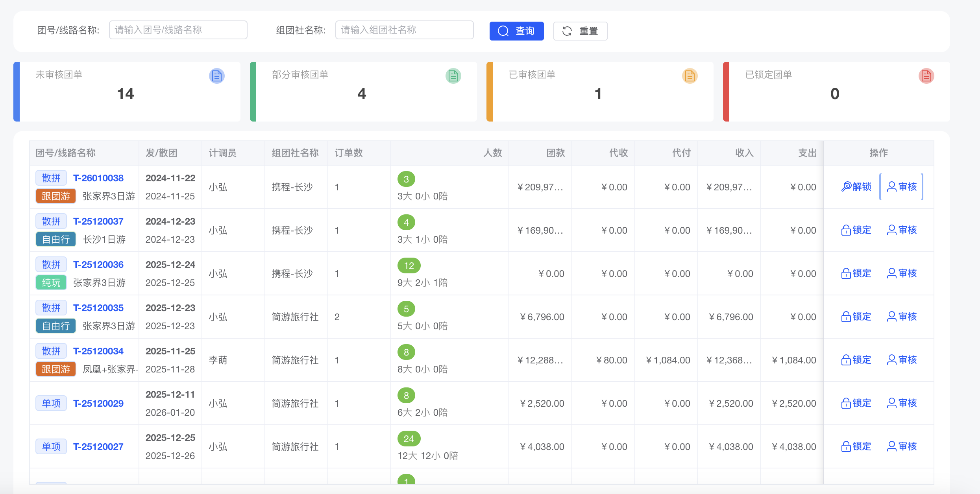Click the green people-count badge showing 24
980x494 pixels.
pyautogui.click(x=409, y=438)
